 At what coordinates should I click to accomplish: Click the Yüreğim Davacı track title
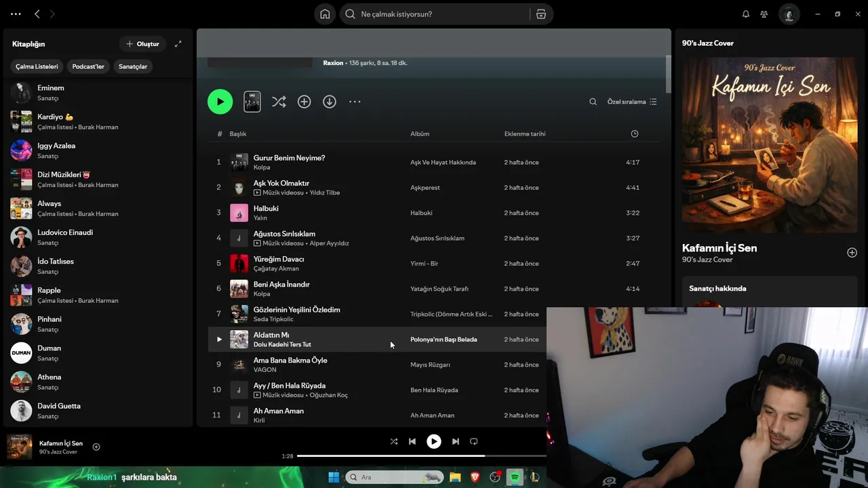(279, 259)
